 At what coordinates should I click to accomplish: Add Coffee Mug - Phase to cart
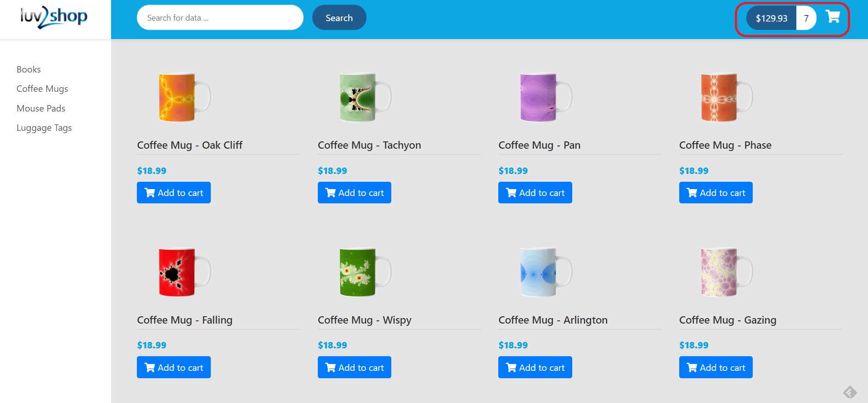click(x=716, y=193)
